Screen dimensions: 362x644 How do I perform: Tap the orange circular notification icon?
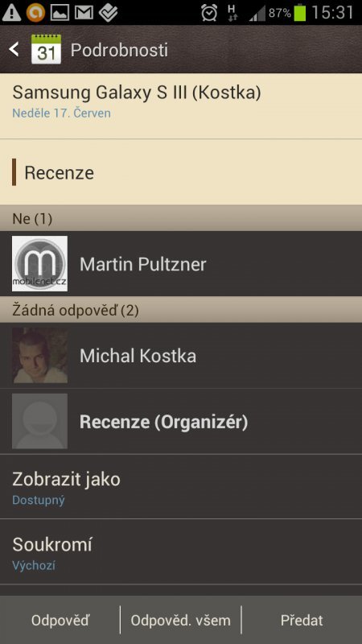click(35, 13)
